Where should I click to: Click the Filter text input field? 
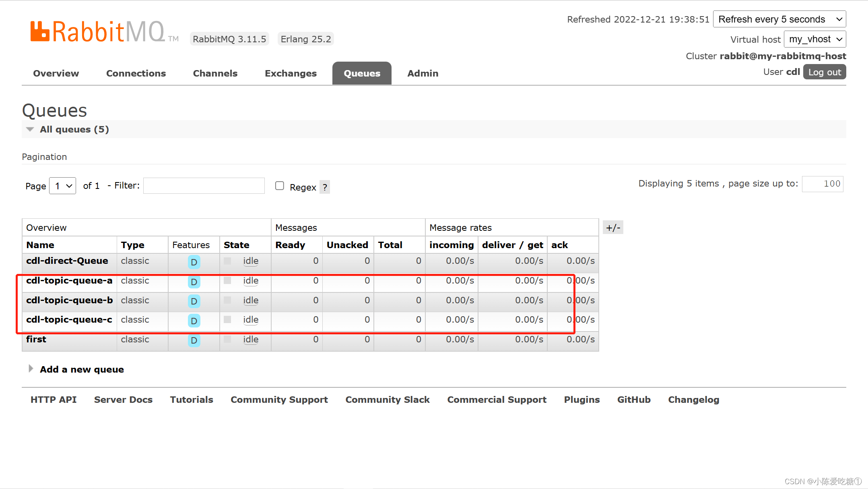204,186
